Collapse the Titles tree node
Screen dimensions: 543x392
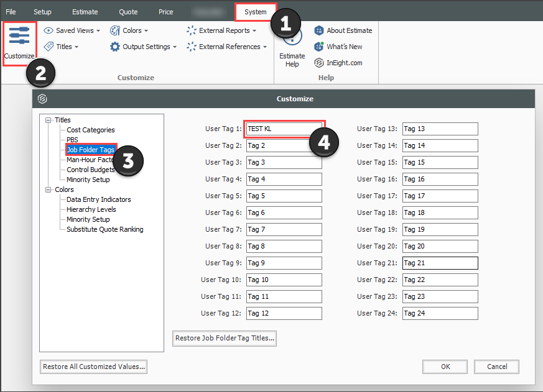point(49,120)
